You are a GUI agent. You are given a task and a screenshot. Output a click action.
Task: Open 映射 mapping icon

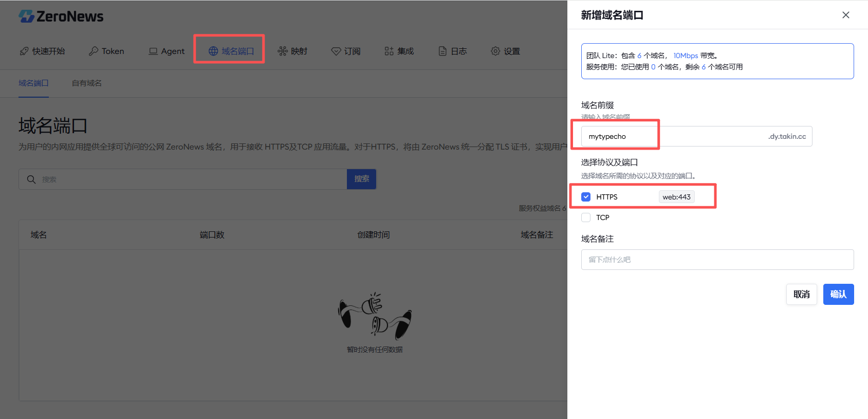pos(283,51)
